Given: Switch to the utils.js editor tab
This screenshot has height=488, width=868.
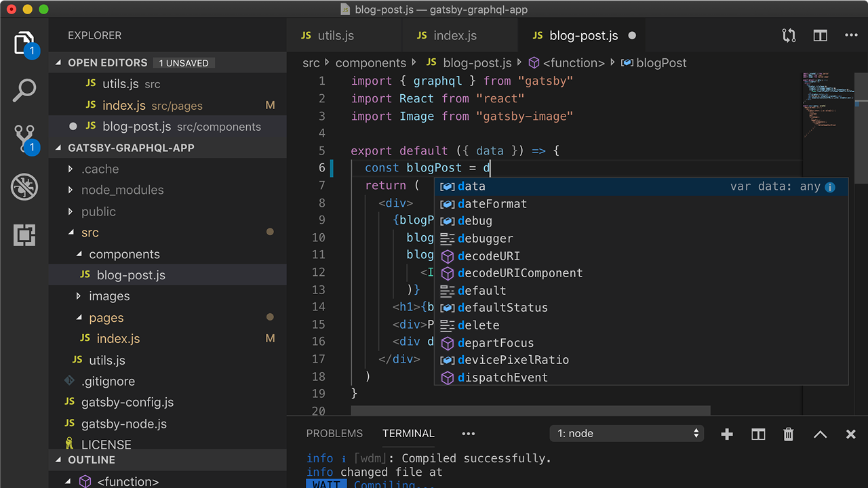Looking at the screenshot, I should click(336, 36).
